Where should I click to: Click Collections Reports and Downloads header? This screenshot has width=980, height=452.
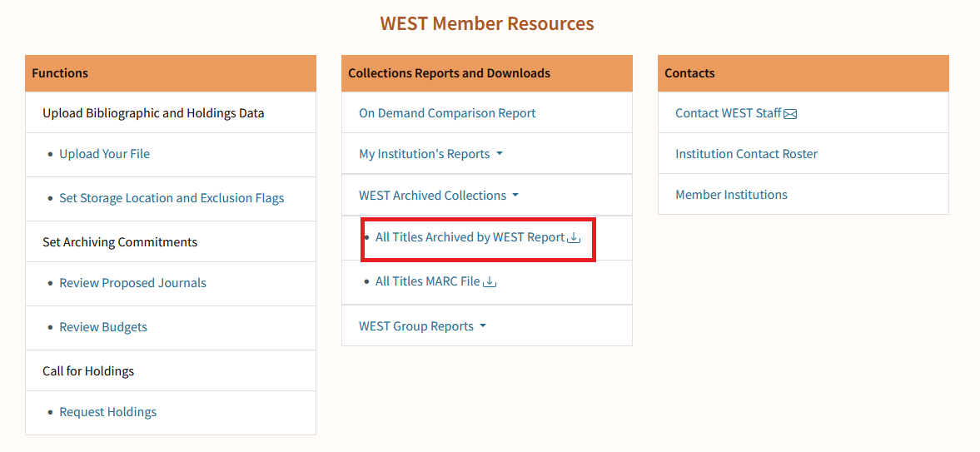[x=487, y=73]
